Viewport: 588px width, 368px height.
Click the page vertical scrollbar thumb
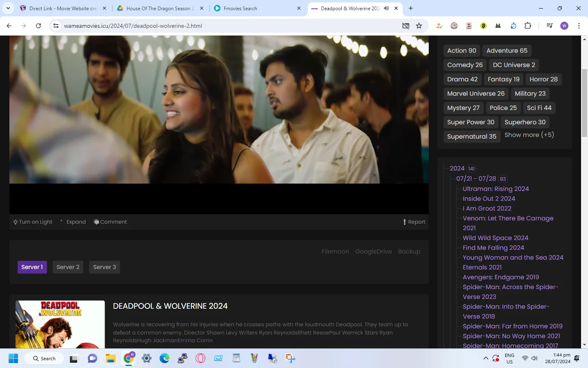(584, 103)
